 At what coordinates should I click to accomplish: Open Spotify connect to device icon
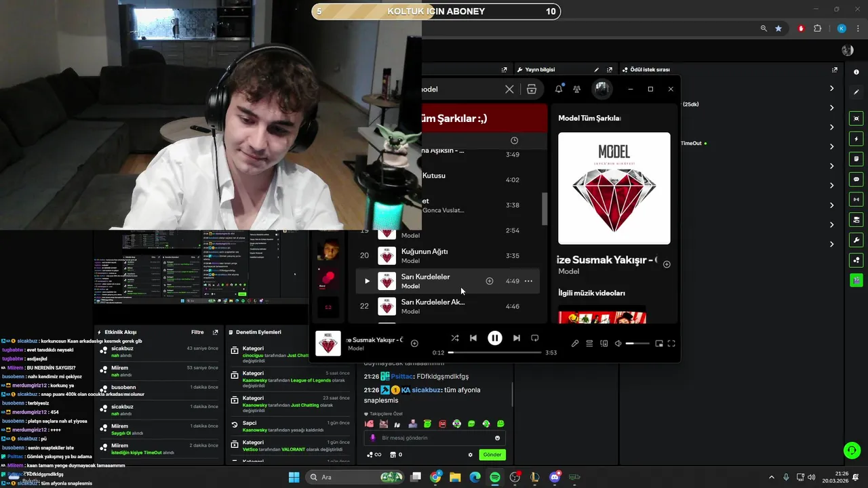click(x=604, y=344)
